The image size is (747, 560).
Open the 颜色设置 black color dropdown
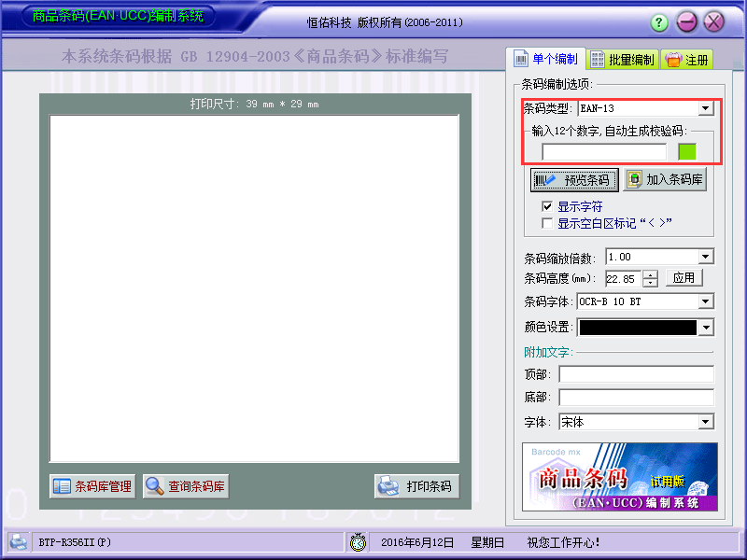[x=706, y=328]
